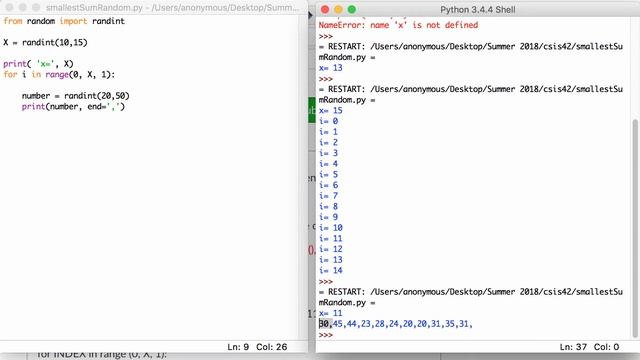Screen dimensions: 640x360
Task: Click the editor's 'Ln: 9 Col: 26' status
Action: [257, 347]
